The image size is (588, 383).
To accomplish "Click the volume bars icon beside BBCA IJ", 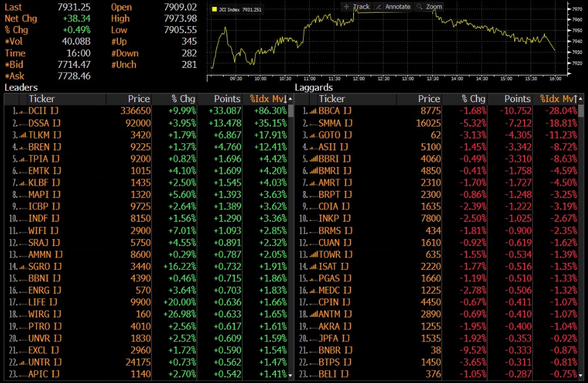I will [314, 111].
